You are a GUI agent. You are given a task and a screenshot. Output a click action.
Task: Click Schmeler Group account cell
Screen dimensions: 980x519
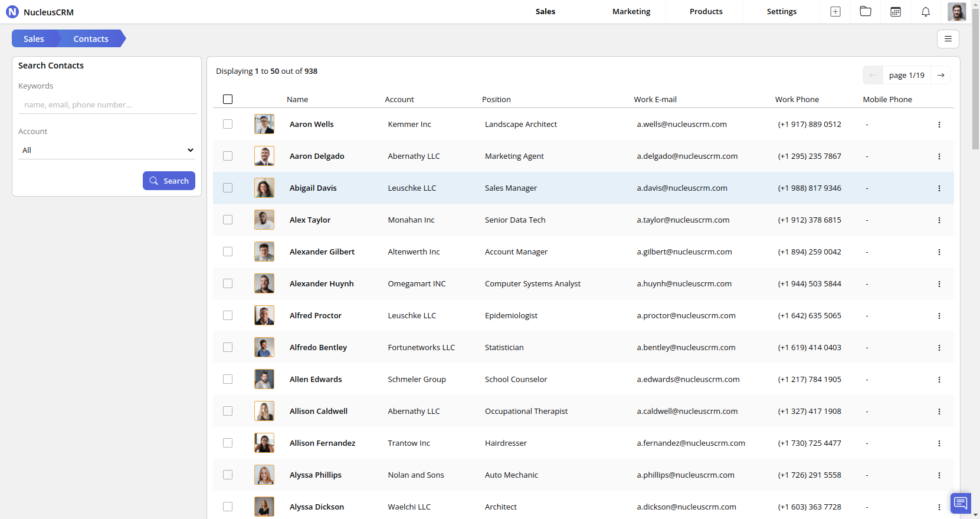417,379
